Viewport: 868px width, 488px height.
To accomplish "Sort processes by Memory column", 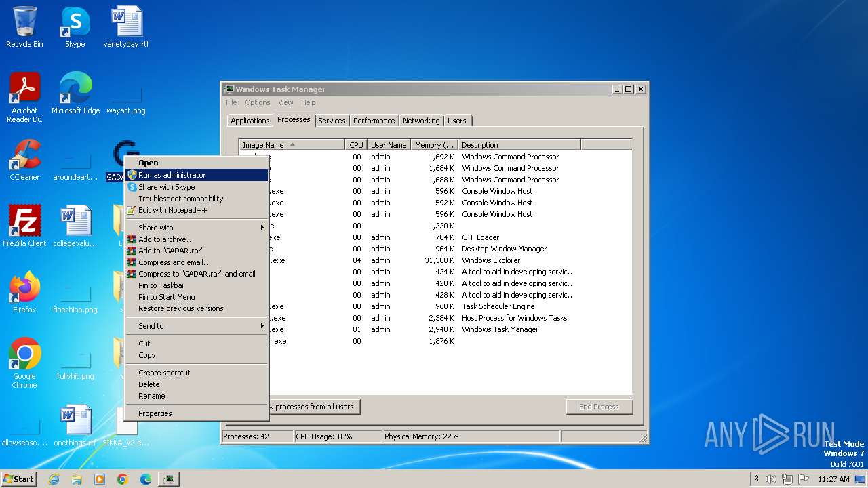I will pos(435,145).
